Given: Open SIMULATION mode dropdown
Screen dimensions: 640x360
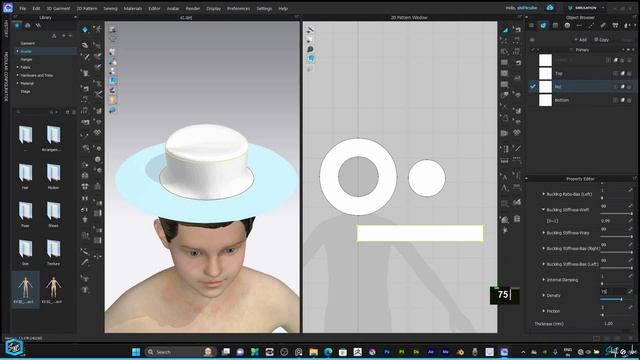Looking at the screenshot, I should click(587, 8).
